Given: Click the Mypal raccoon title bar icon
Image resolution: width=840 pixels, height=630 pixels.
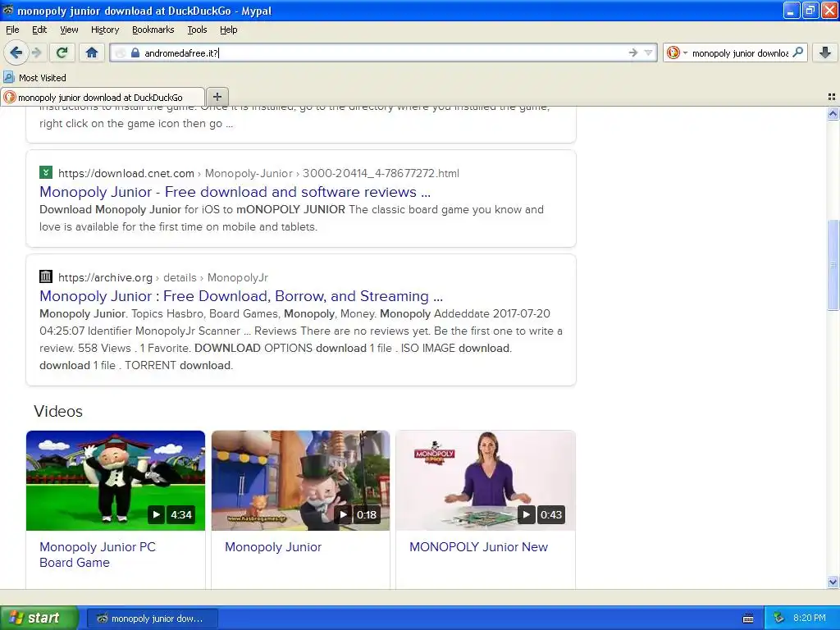Looking at the screenshot, I should [8, 10].
